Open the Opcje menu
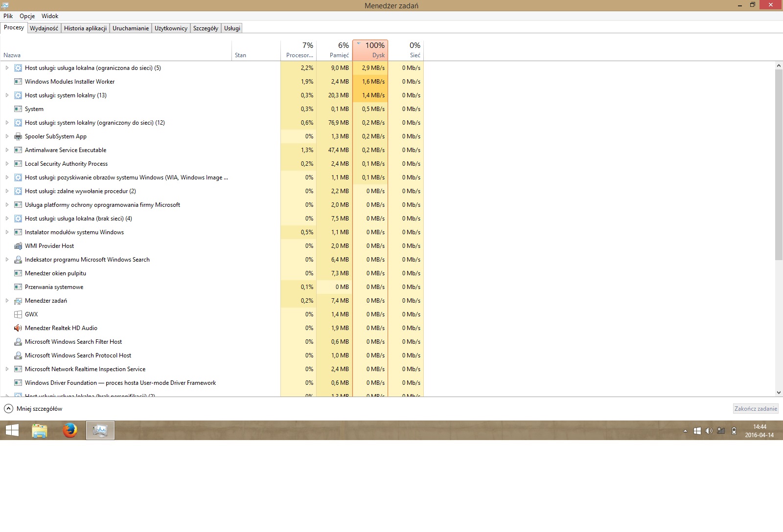This screenshot has height=532, width=783. pos(27,16)
